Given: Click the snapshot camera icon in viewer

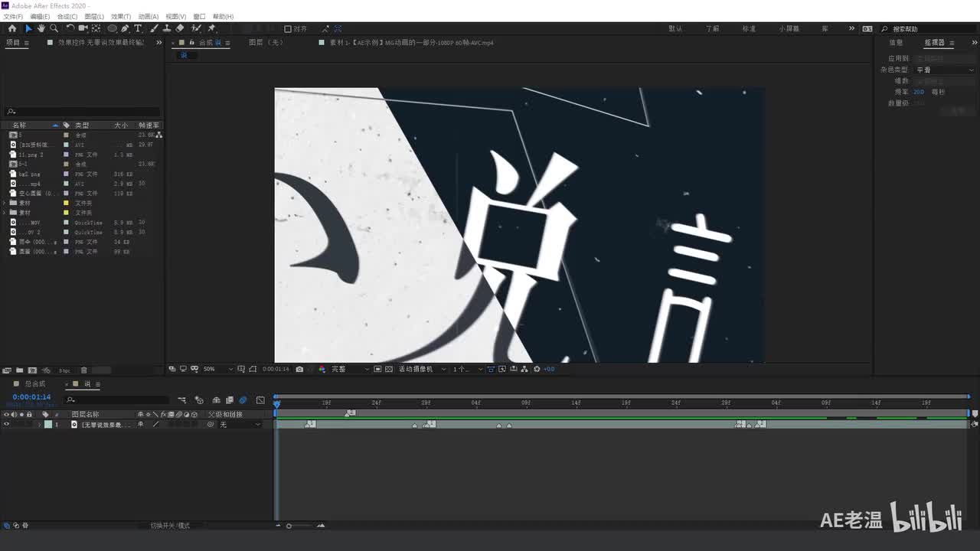Looking at the screenshot, I should tap(299, 369).
